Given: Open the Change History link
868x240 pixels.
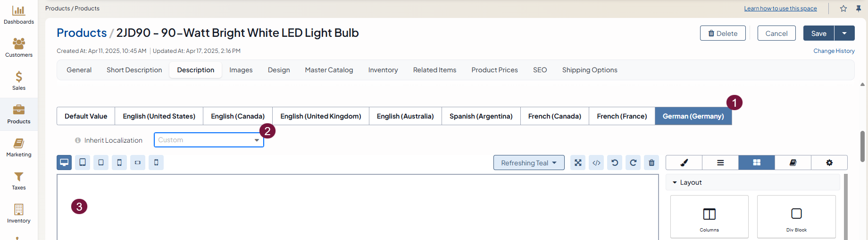Looking at the screenshot, I should [x=834, y=51].
